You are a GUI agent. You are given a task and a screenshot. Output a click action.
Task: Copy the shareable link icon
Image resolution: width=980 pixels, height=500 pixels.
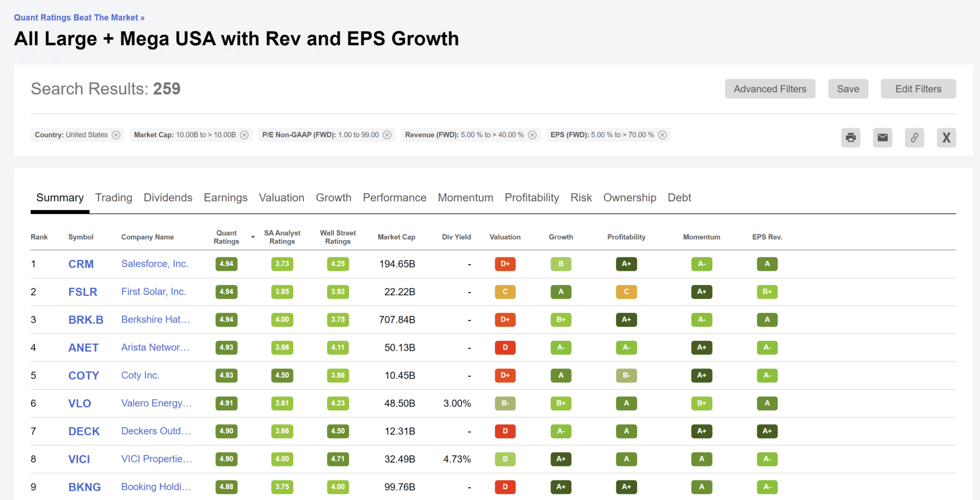914,137
